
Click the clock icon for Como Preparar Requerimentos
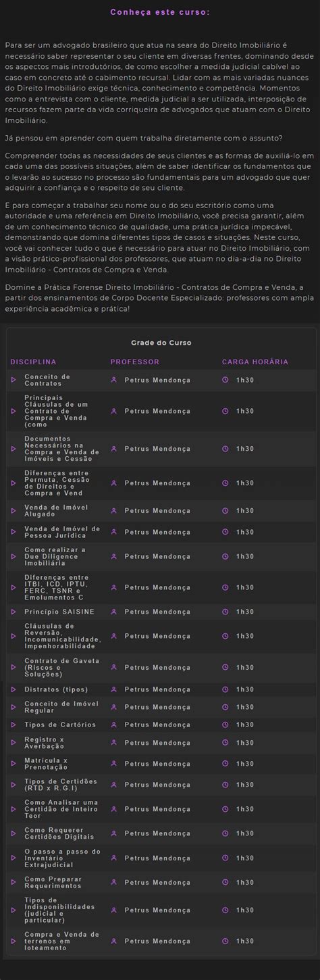[x=225, y=882]
